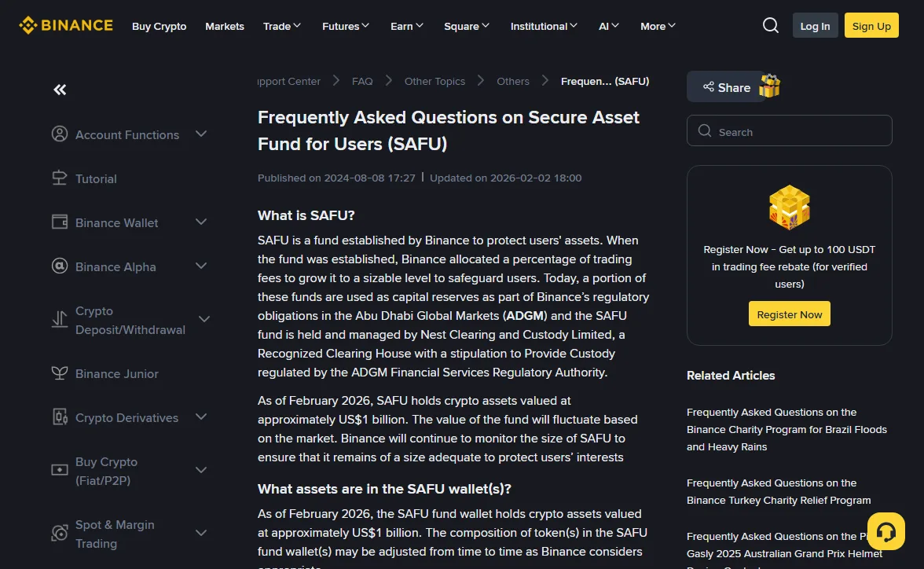The width and height of the screenshot is (924, 569).
Task: Click the Sign Up button
Action: pyautogui.click(x=871, y=25)
